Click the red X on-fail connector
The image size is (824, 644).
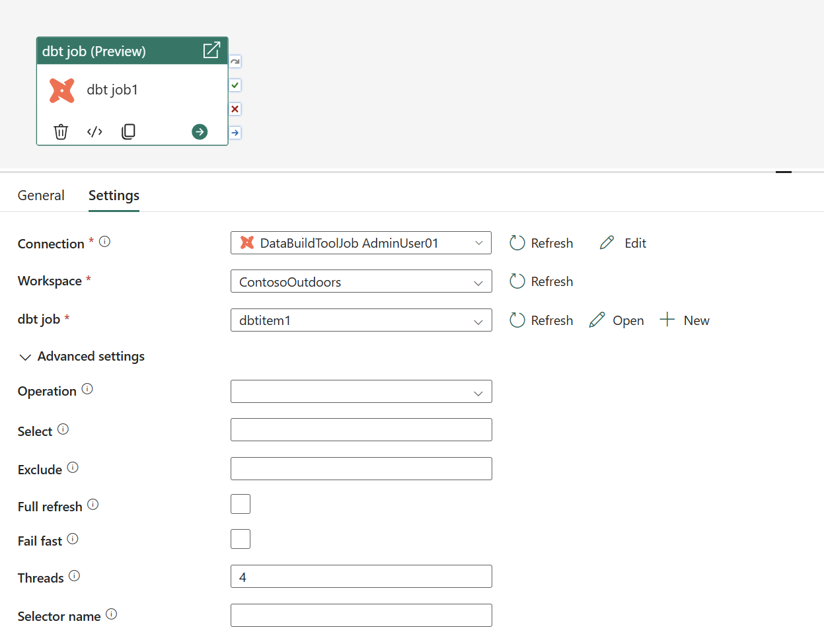[x=235, y=109]
